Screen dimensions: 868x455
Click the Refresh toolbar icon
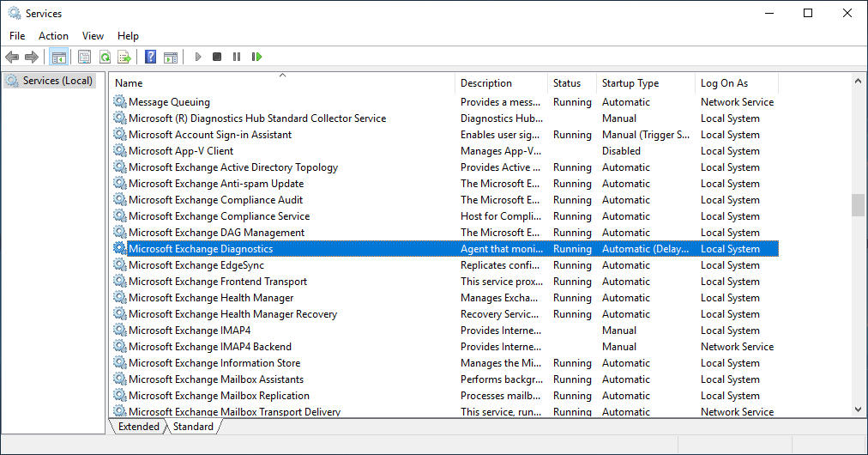(105, 57)
